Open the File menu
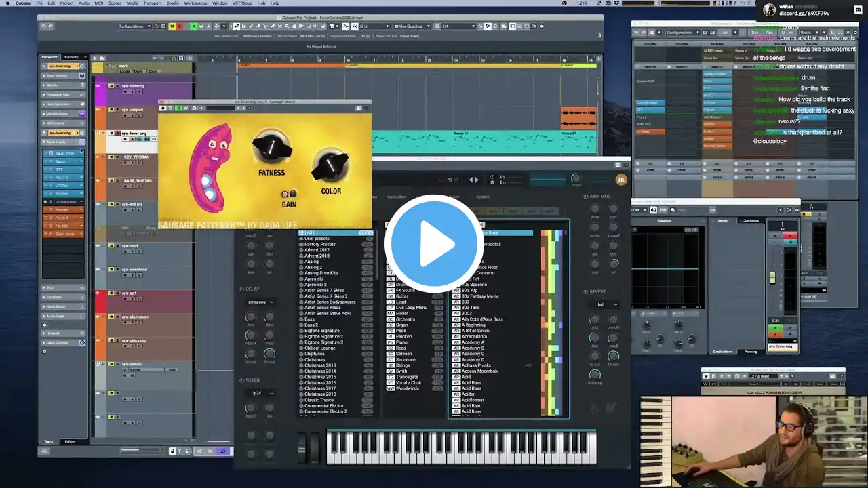Image resolution: width=868 pixels, height=488 pixels. (x=39, y=3)
